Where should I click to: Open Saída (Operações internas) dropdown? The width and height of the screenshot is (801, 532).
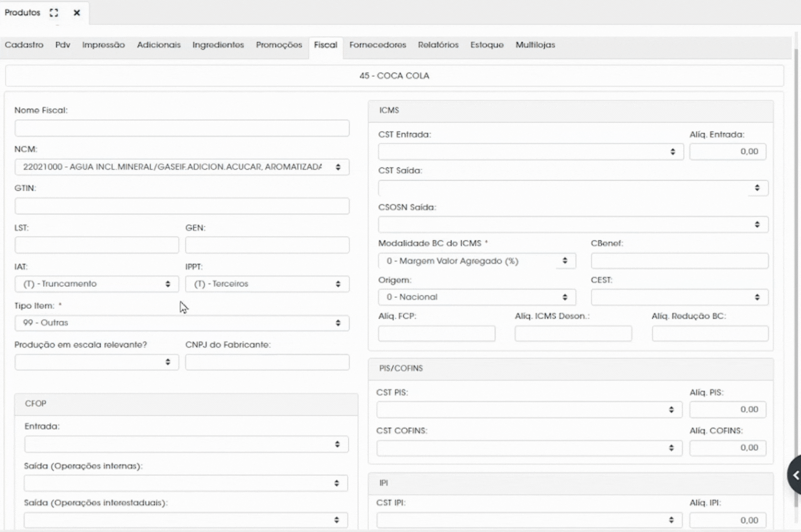pos(186,483)
